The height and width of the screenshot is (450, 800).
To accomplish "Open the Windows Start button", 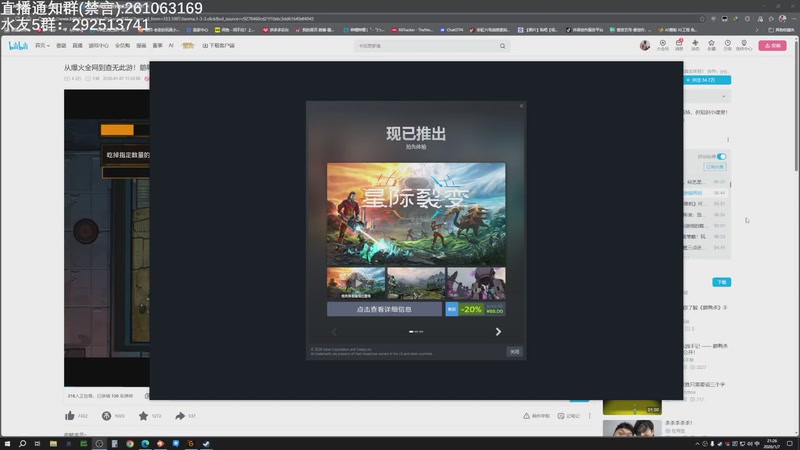I will (x=7, y=444).
